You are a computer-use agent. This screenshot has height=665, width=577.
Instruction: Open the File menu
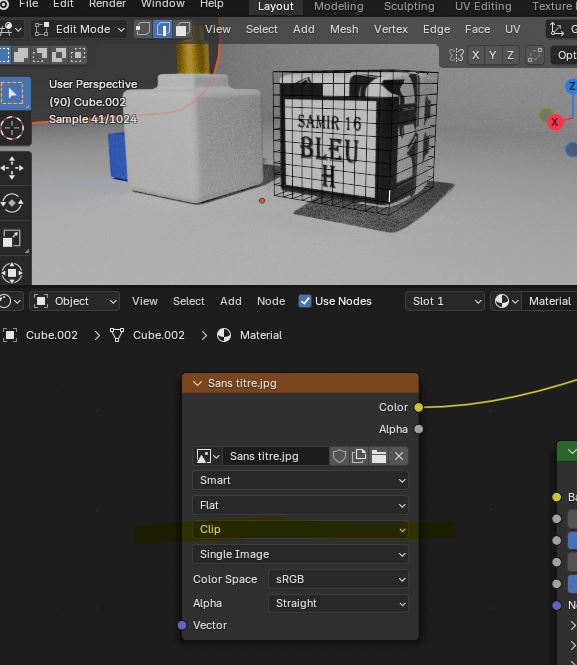[28, 4]
